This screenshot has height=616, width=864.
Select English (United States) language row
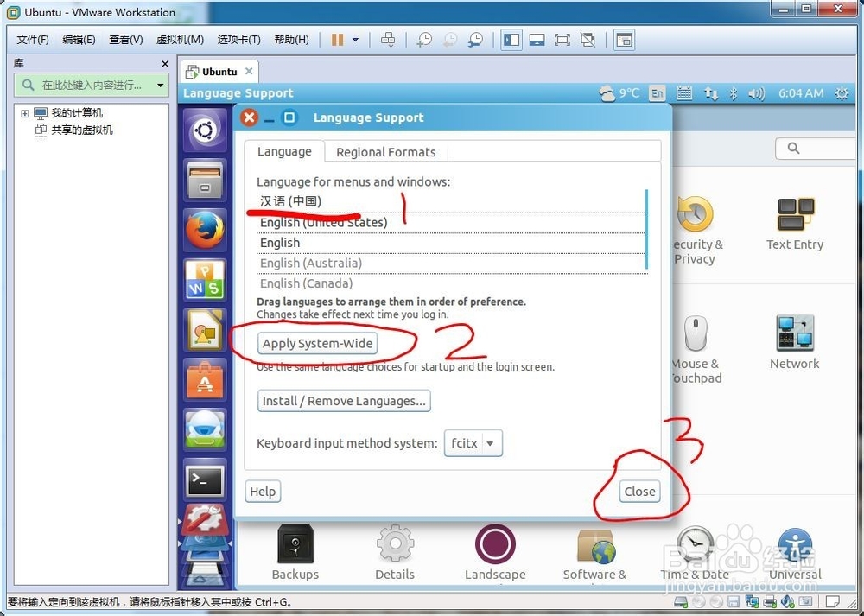pyautogui.click(x=451, y=223)
